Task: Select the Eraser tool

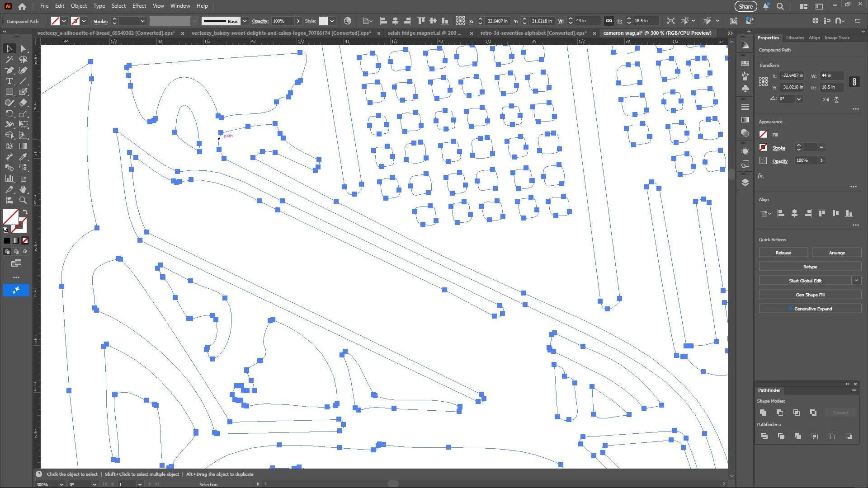Action: [x=23, y=103]
